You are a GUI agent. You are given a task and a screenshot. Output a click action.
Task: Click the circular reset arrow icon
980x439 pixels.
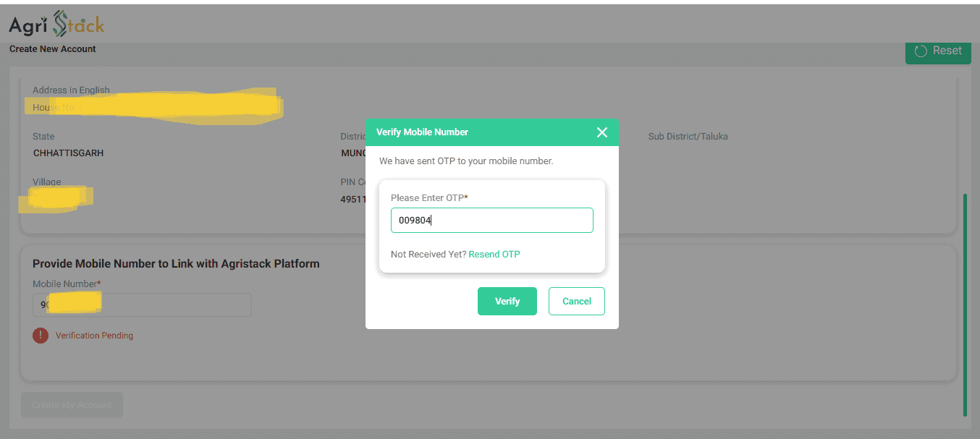pos(921,51)
